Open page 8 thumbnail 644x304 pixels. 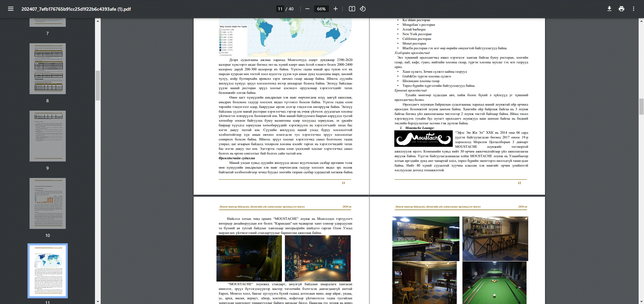(48, 69)
